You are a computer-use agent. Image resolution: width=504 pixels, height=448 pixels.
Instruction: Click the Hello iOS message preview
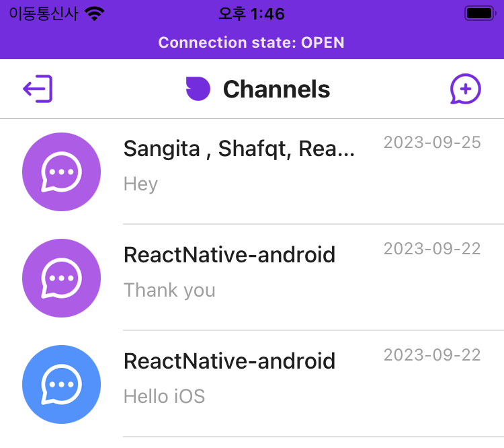(x=164, y=396)
